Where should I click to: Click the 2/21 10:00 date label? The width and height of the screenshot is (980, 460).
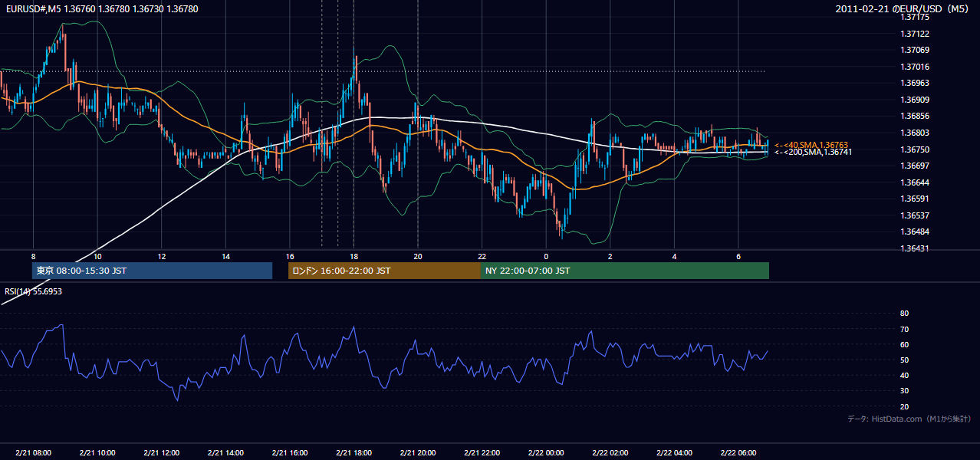click(97, 453)
